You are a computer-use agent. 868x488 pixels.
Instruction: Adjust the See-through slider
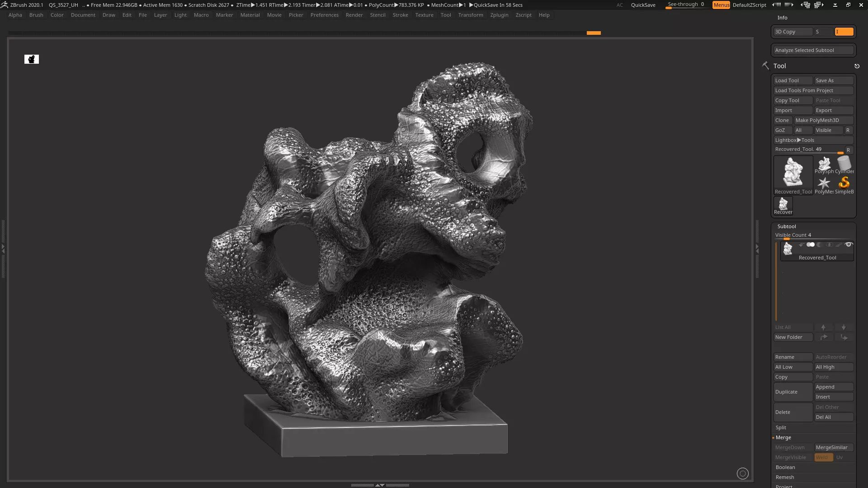coord(686,5)
